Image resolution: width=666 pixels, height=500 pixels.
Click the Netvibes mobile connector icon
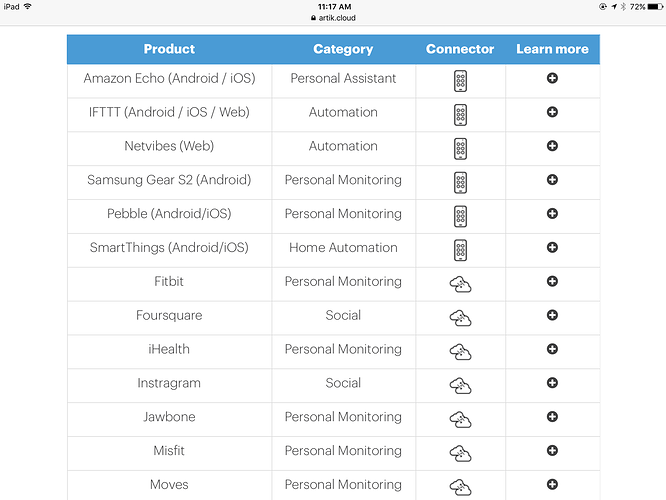(x=460, y=149)
